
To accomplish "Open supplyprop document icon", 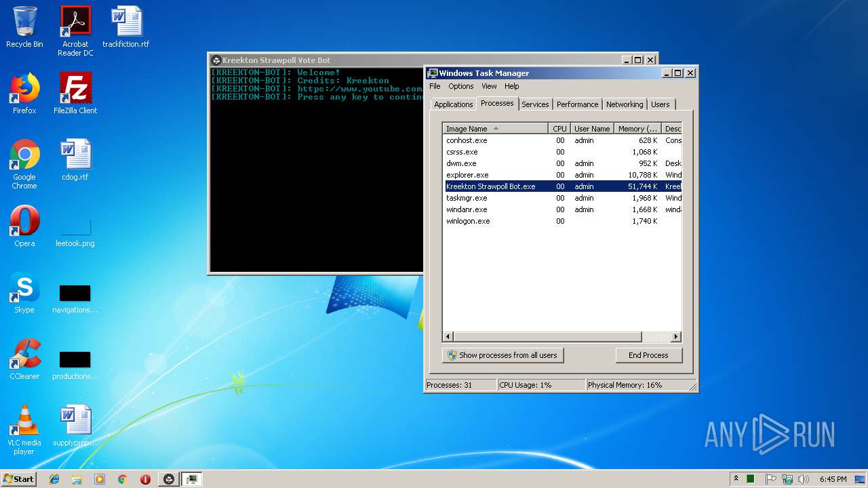I will coord(75,426).
